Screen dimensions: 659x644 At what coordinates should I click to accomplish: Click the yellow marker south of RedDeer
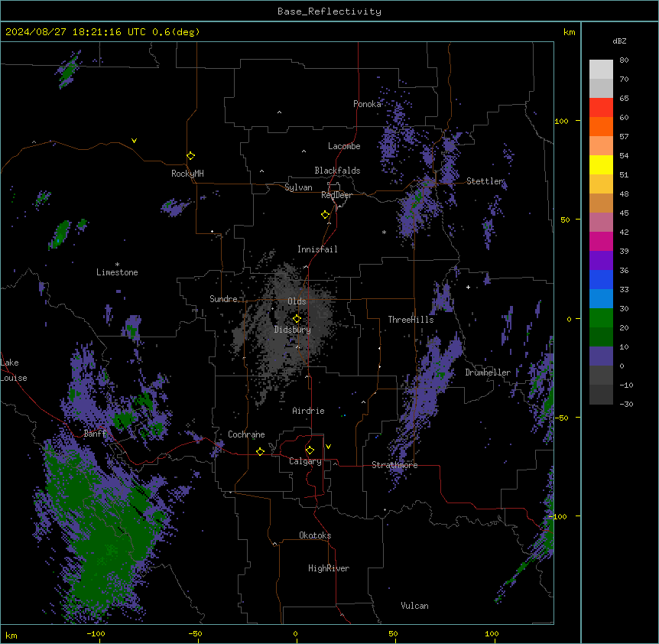tap(325, 215)
